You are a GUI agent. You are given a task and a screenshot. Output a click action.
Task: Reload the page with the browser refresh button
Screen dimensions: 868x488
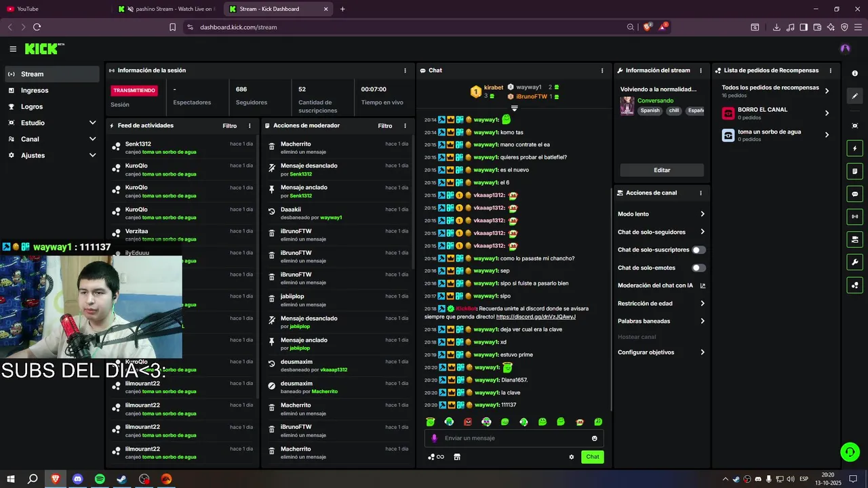(37, 27)
